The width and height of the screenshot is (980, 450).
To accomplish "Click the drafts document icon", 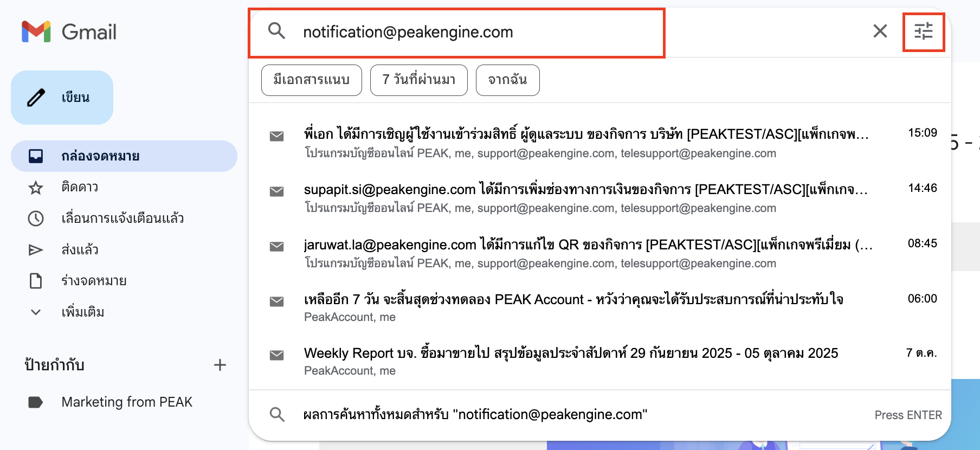I will pyautogui.click(x=36, y=281).
